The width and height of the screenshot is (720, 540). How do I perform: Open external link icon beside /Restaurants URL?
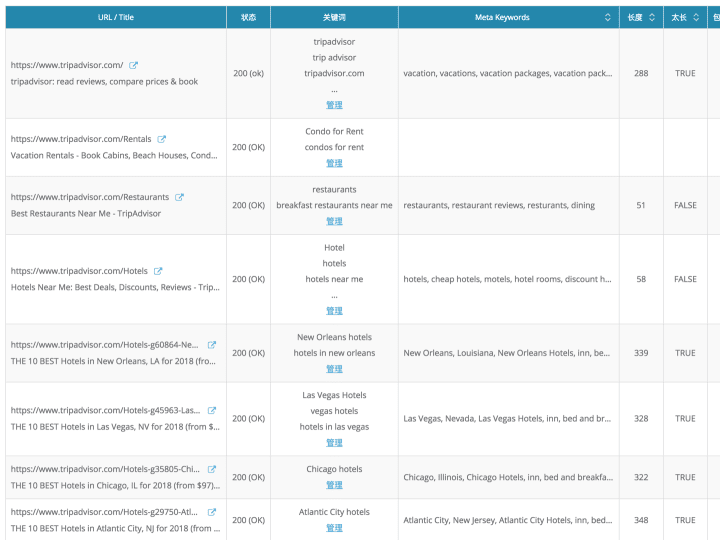[x=180, y=197]
